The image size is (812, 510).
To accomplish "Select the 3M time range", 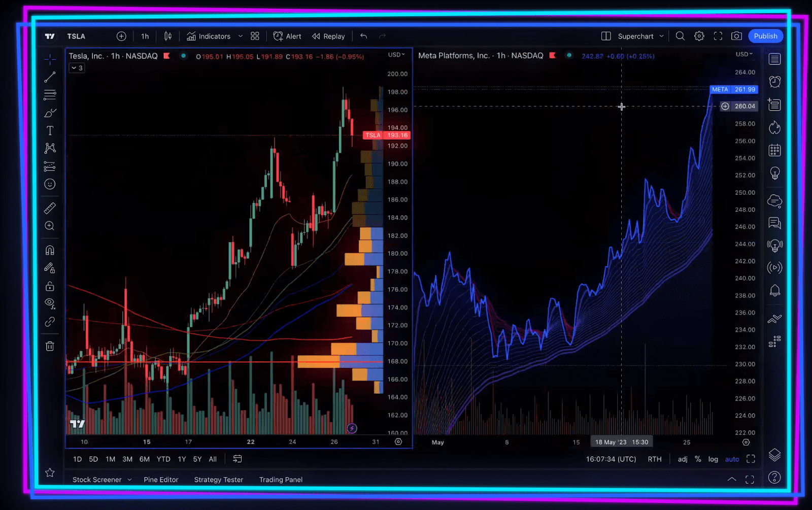I will [x=127, y=459].
